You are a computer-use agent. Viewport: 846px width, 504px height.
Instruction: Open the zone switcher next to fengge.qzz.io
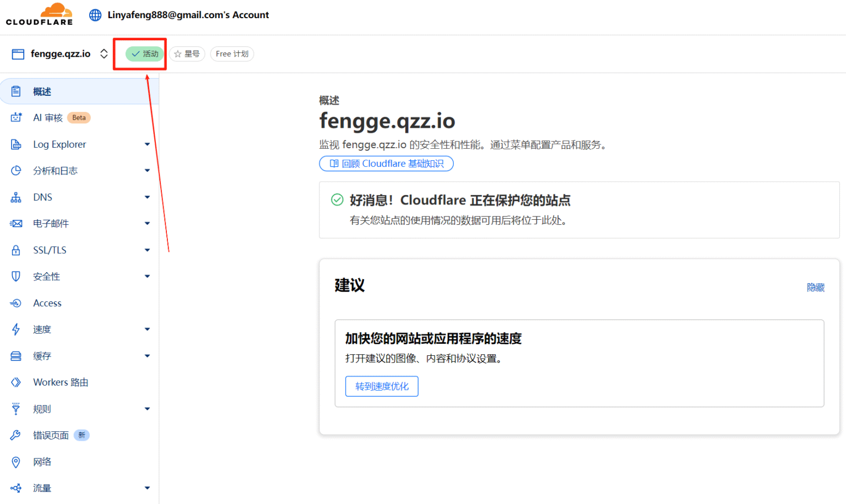[104, 53]
